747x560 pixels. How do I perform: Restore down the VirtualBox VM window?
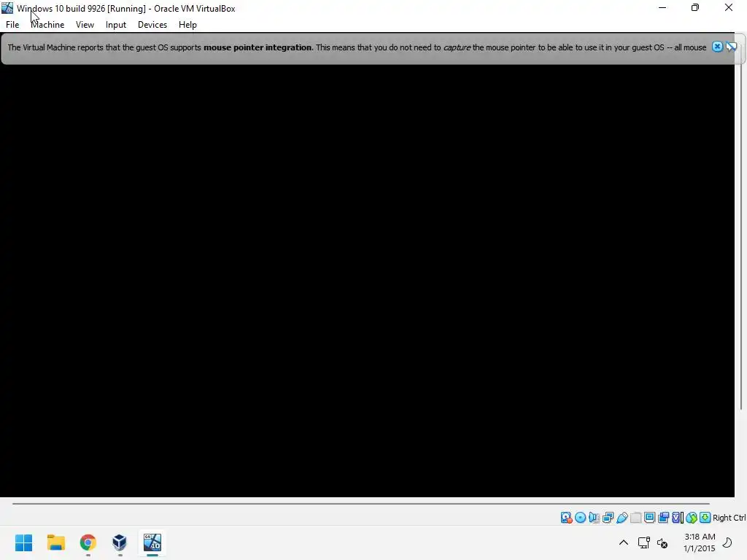(695, 8)
